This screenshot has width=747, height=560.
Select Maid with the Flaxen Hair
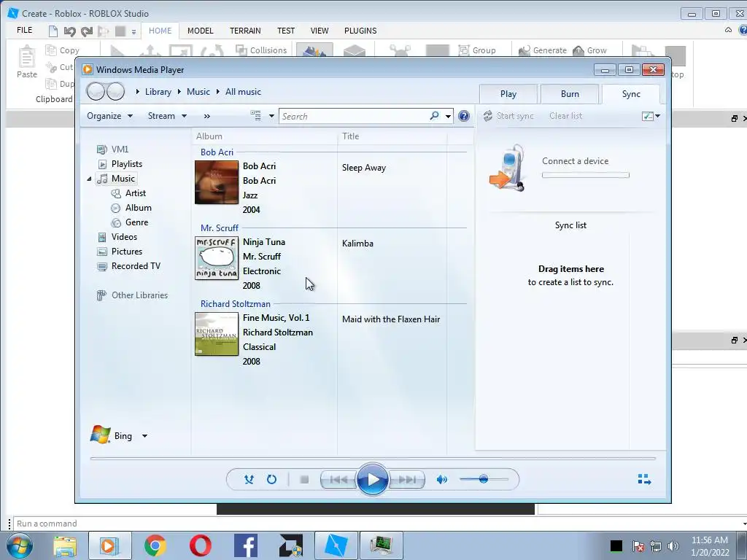[x=391, y=319]
